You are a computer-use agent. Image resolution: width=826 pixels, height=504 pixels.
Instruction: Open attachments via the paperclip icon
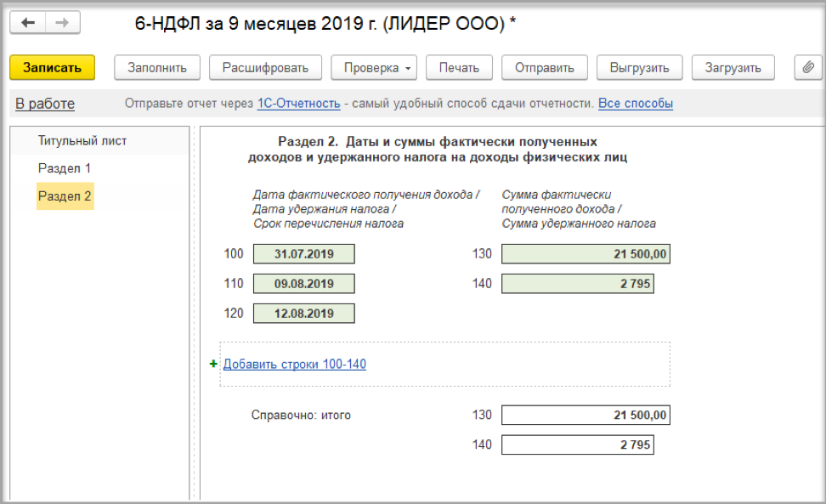pyautogui.click(x=808, y=67)
